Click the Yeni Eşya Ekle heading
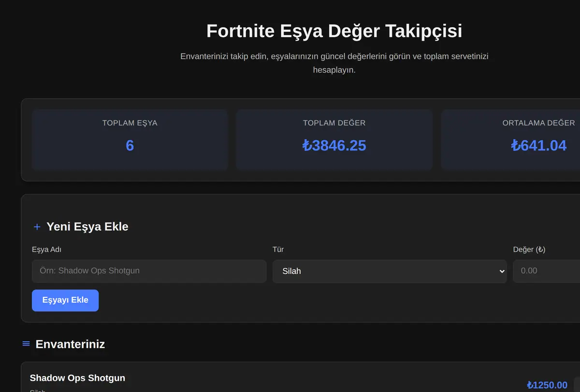580x392 pixels. (87, 227)
